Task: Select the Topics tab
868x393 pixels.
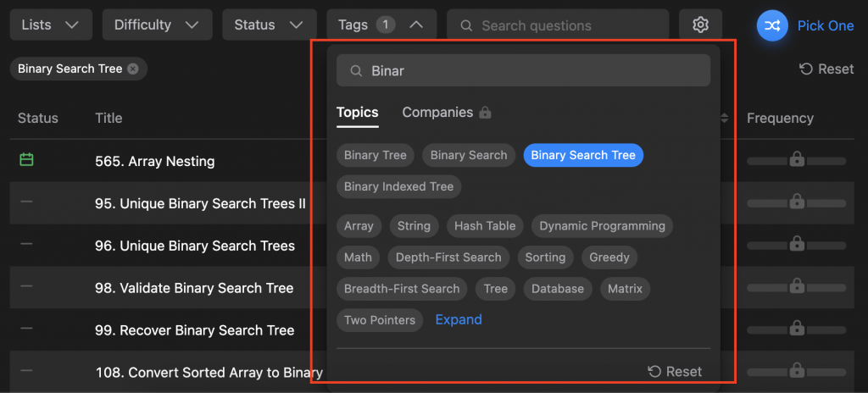Action: (358, 113)
